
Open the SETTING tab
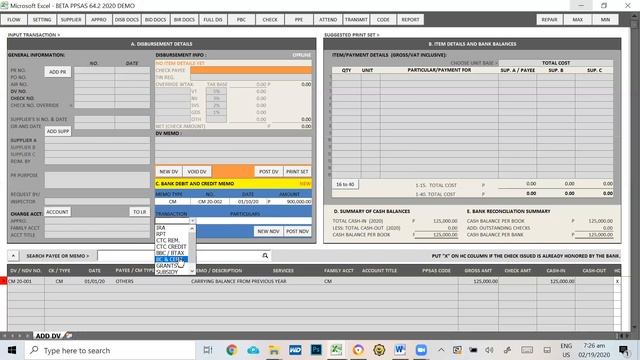point(42,20)
